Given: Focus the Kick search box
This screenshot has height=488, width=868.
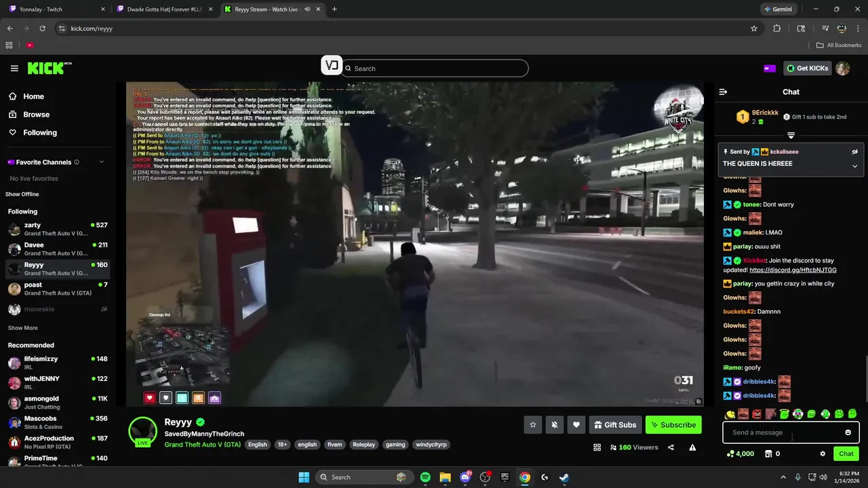Looking at the screenshot, I should (434, 68).
